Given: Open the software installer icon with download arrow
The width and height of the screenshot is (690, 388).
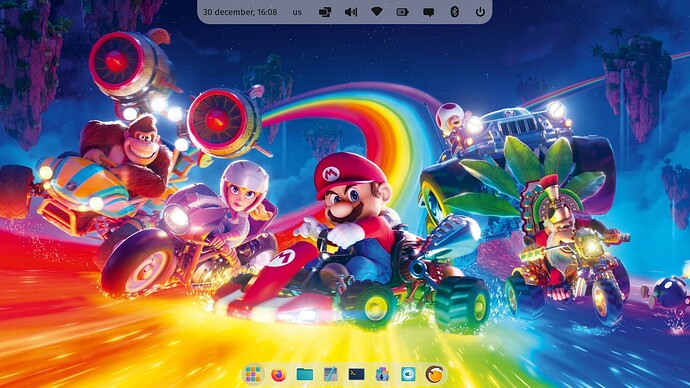Looking at the screenshot, I should [382, 374].
